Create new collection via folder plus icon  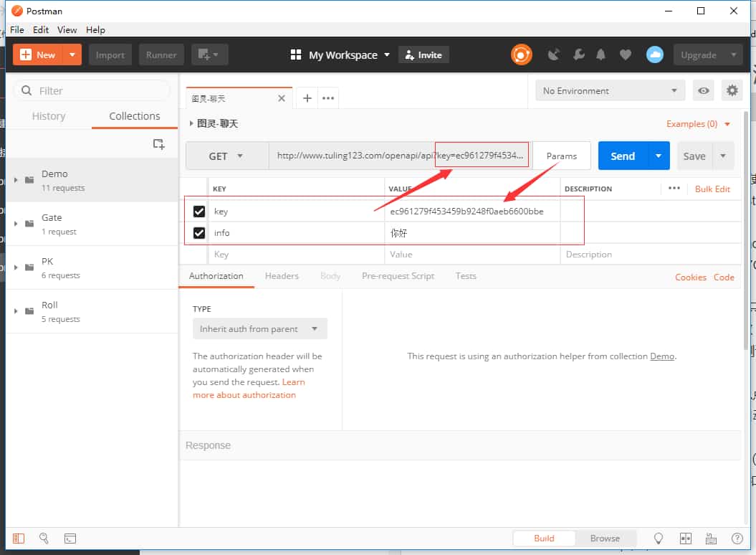coord(159,144)
